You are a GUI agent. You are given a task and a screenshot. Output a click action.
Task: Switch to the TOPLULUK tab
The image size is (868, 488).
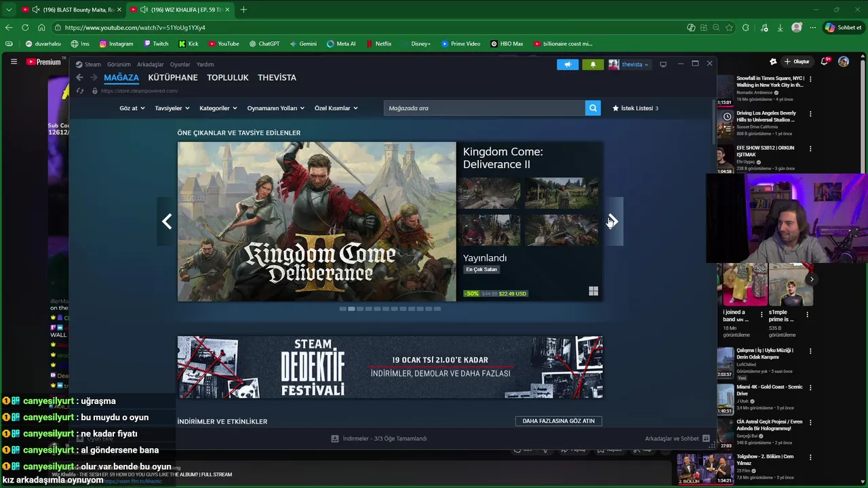click(x=228, y=77)
